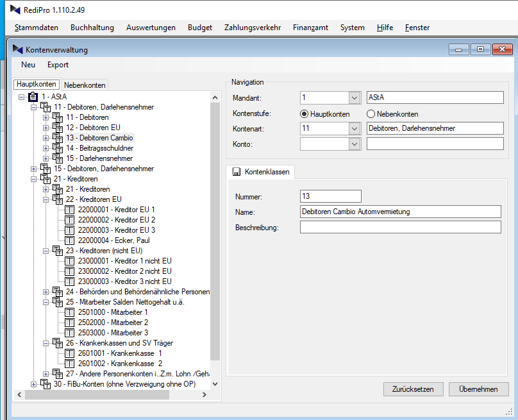The width and height of the screenshot is (518, 420).
Task: Collapse the 22 - Kreditoren EU node
Action: point(46,199)
